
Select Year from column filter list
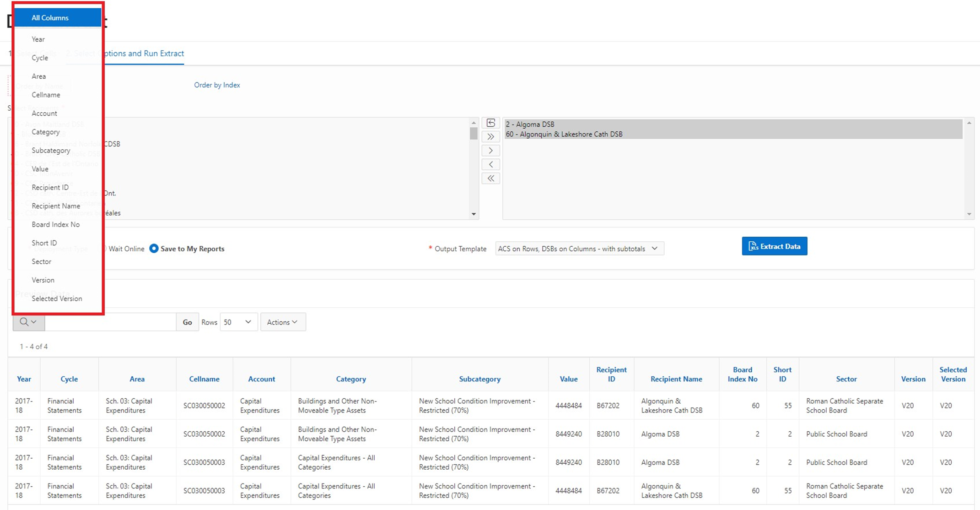[38, 38]
